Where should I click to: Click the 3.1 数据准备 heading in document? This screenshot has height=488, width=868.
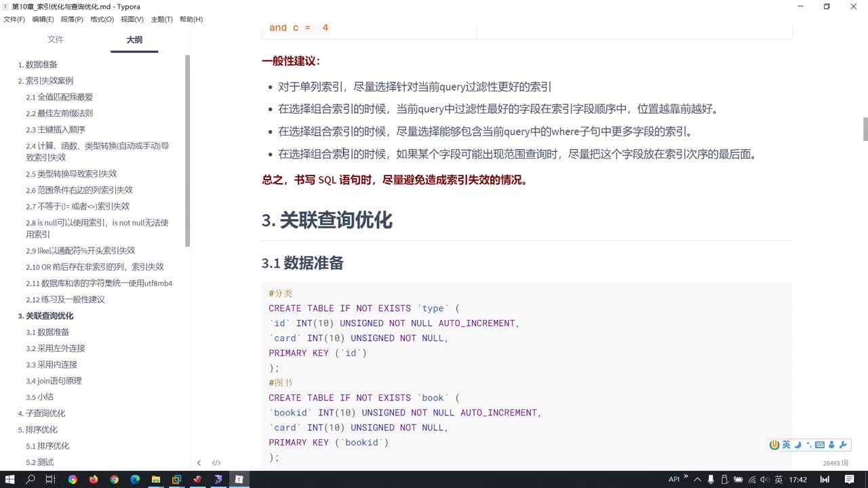[x=302, y=263]
